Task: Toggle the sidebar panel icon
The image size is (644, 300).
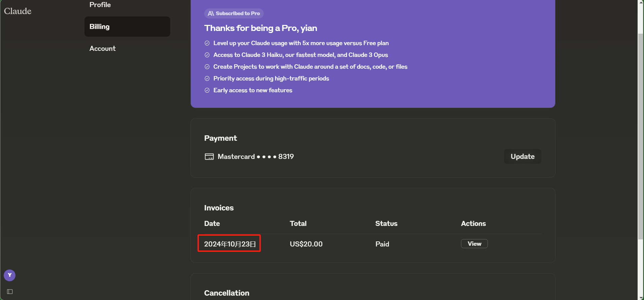Action: coord(10,292)
